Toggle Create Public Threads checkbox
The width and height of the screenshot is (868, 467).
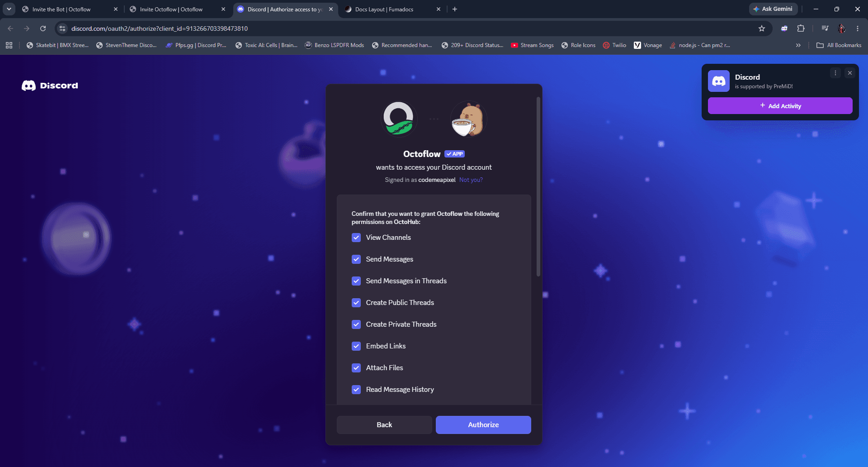pos(356,303)
